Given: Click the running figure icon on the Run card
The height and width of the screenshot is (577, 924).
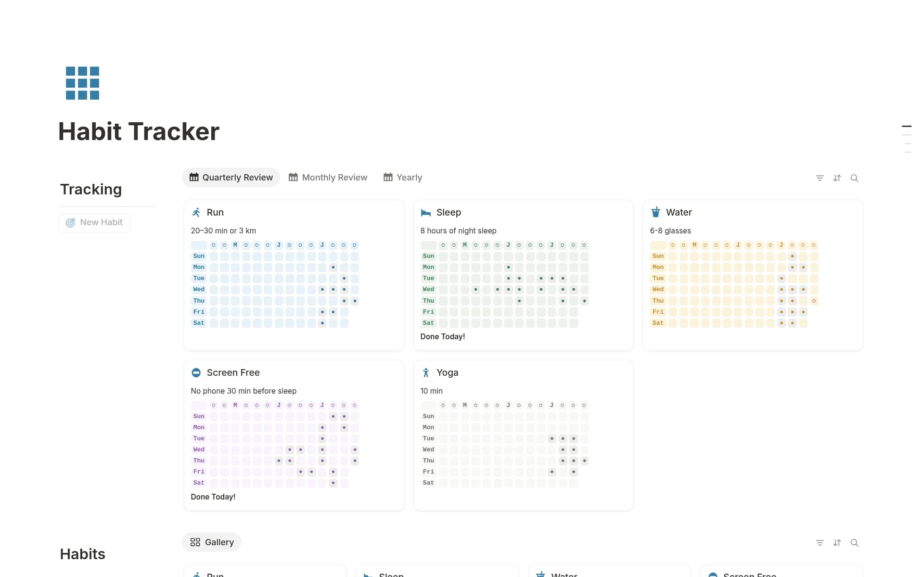Looking at the screenshot, I should tap(196, 212).
